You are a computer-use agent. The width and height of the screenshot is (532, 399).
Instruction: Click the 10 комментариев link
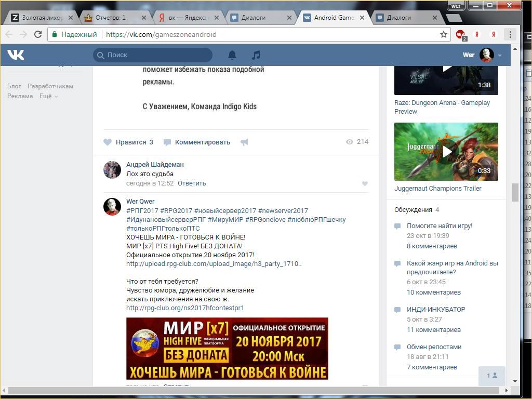[434, 292]
